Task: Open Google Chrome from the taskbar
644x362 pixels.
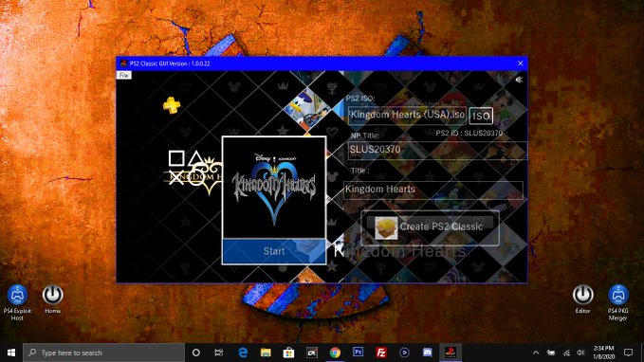Action: (x=335, y=353)
